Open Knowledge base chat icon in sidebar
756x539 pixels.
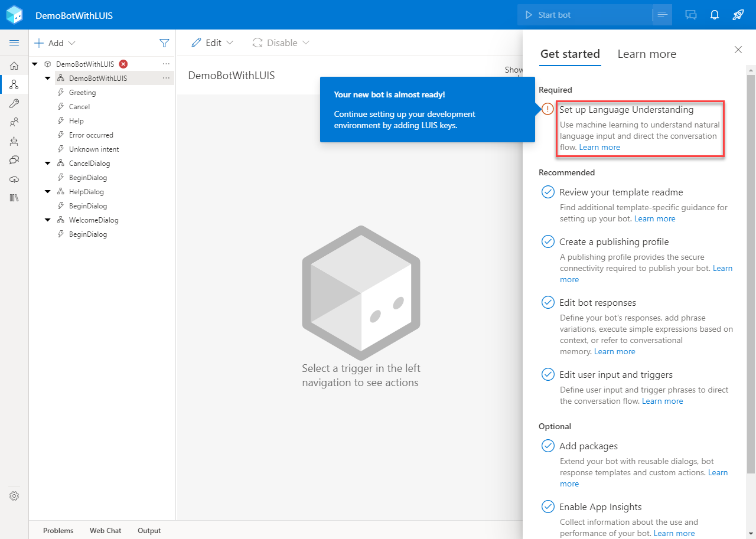(14, 160)
